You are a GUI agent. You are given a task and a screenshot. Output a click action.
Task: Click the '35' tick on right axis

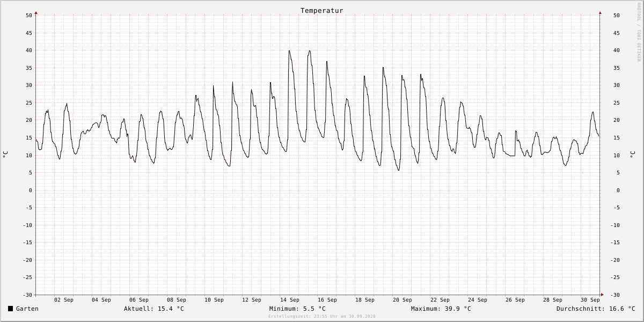616,68
